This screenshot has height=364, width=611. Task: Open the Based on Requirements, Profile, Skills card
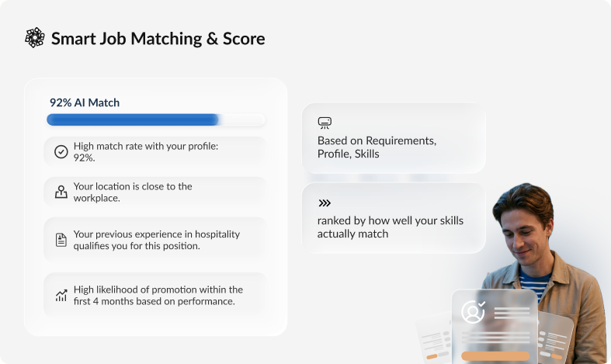coord(394,138)
